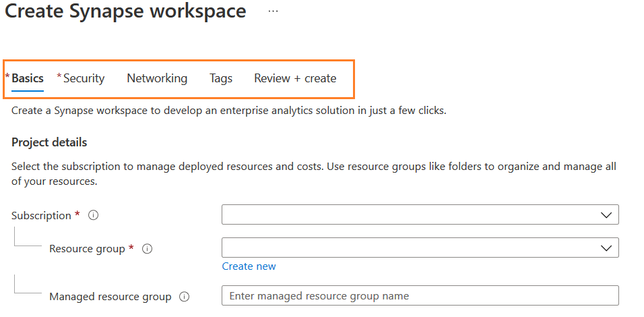Click the Subscription field label

[x=41, y=215]
